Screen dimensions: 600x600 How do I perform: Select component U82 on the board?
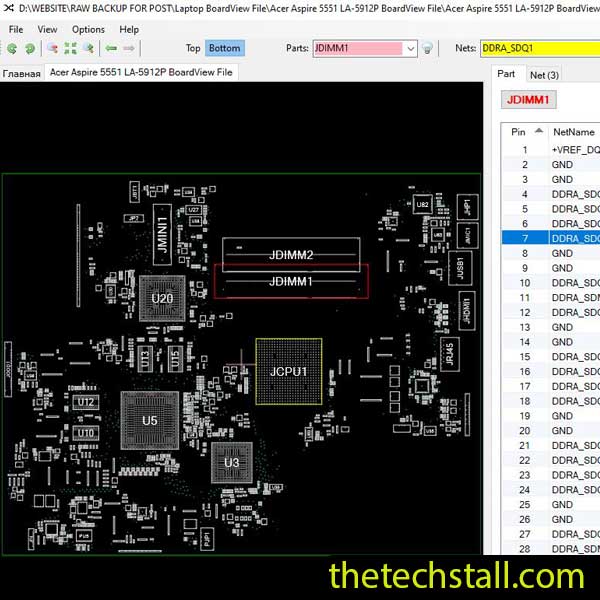pyautogui.click(x=422, y=204)
